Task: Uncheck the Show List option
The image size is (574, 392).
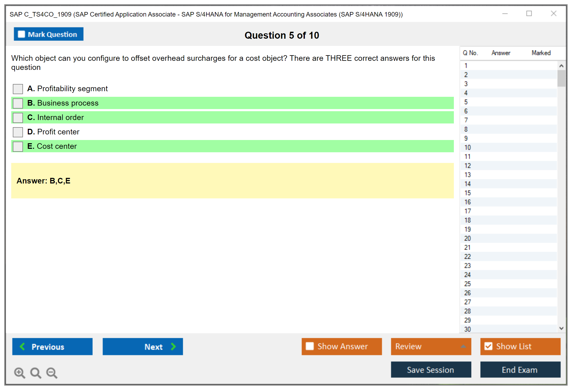Action: pyautogui.click(x=488, y=346)
